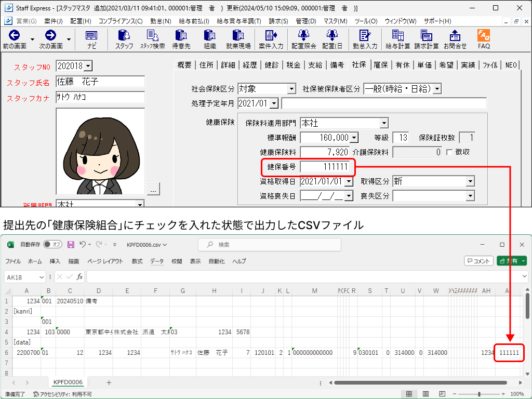This screenshot has width=532, height=399.
Task: Click the photo browse … button
Action: click(153, 189)
